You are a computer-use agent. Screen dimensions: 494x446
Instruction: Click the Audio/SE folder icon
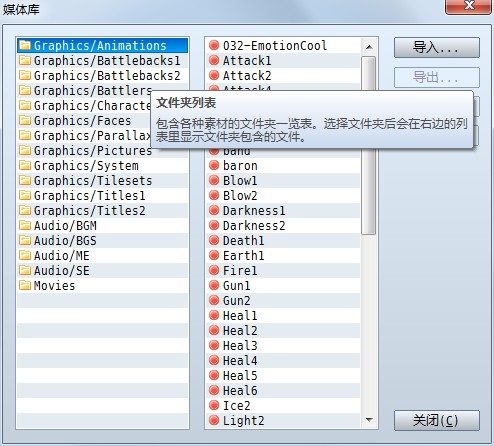(25, 270)
